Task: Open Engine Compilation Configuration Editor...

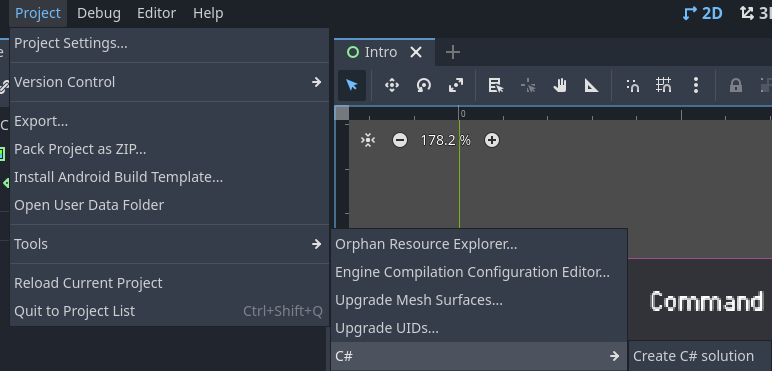Action: 479,272
